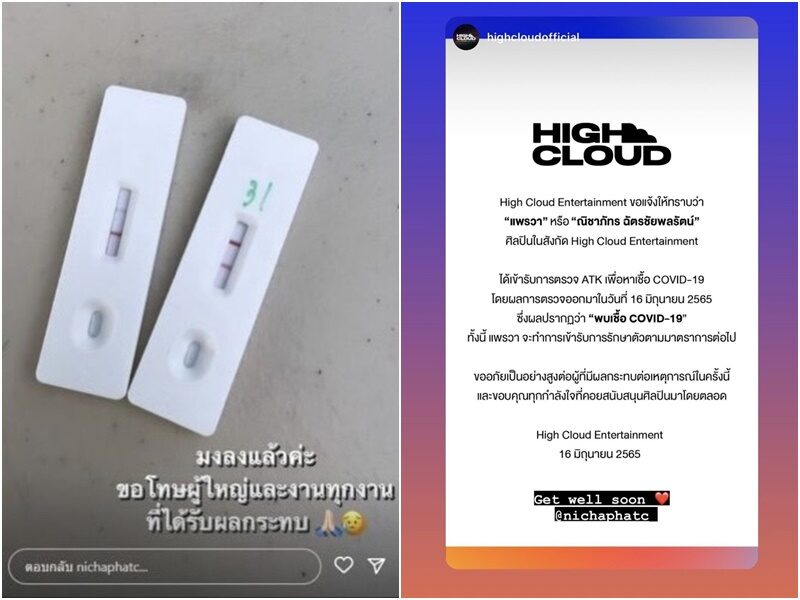
Task: Click the reply to nichaphatc message field
Action: click(x=164, y=566)
